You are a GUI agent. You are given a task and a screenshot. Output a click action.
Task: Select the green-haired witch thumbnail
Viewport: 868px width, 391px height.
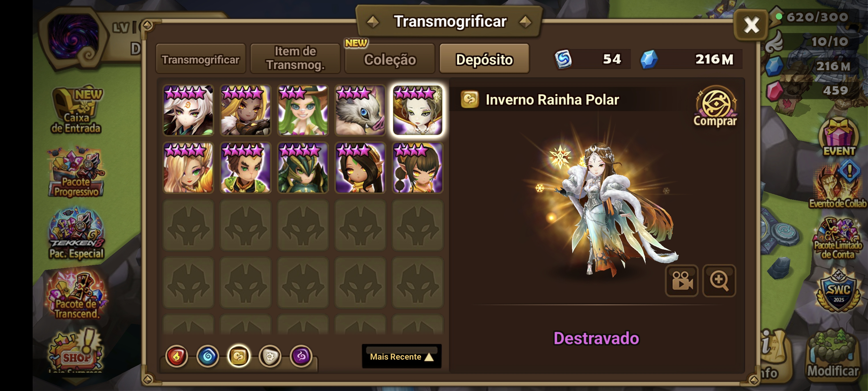point(303,110)
